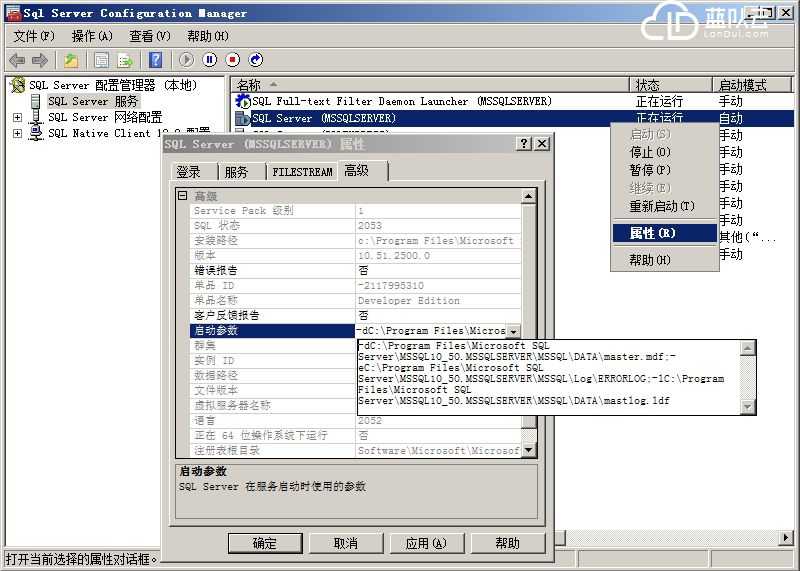Click the 取消 button
Viewport: 800px width, 571px height.
345,543
